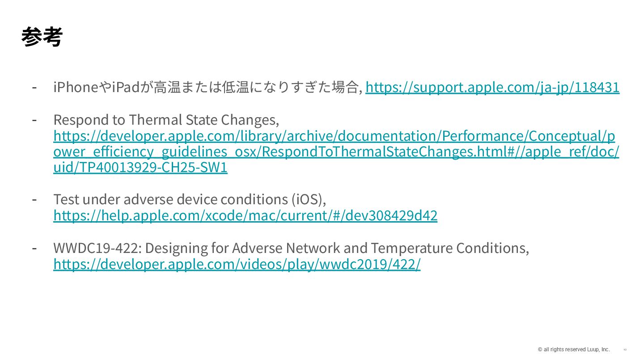The height and width of the screenshot is (362, 644).
Task: Click the slide page number in footer
Action: pyautogui.click(x=625, y=349)
